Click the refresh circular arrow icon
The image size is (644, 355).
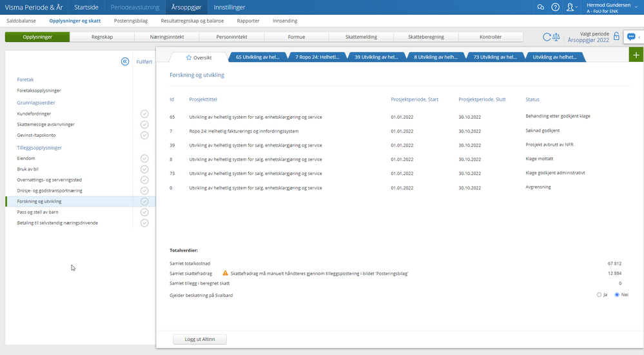point(547,37)
